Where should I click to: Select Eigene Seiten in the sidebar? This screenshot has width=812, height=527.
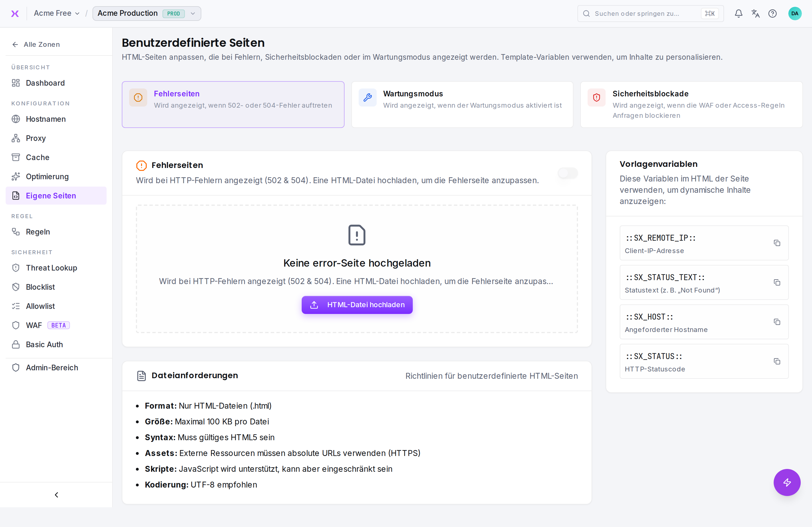[56, 196]
